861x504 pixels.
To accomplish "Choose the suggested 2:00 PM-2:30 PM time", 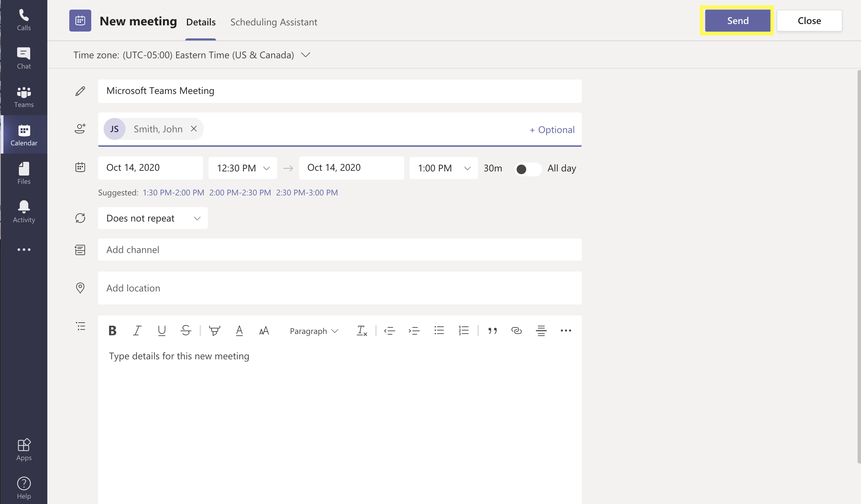I will click(x=240, y=193).
